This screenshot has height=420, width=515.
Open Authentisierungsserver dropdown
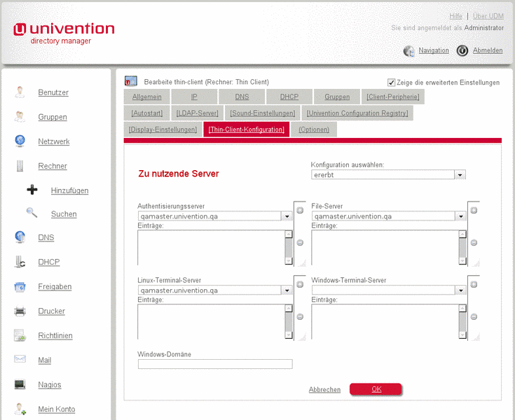[215, 216]
